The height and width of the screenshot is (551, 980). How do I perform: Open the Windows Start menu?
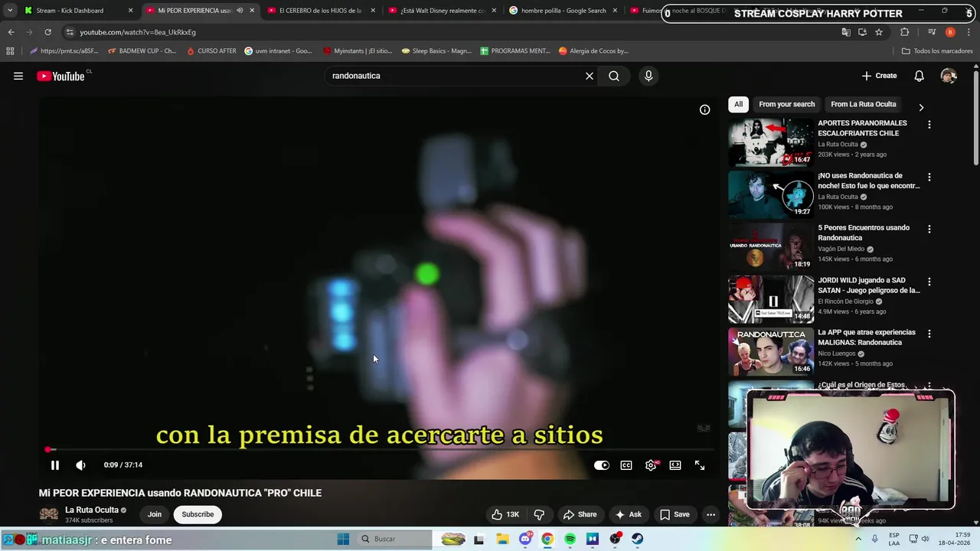pos(343,539)
